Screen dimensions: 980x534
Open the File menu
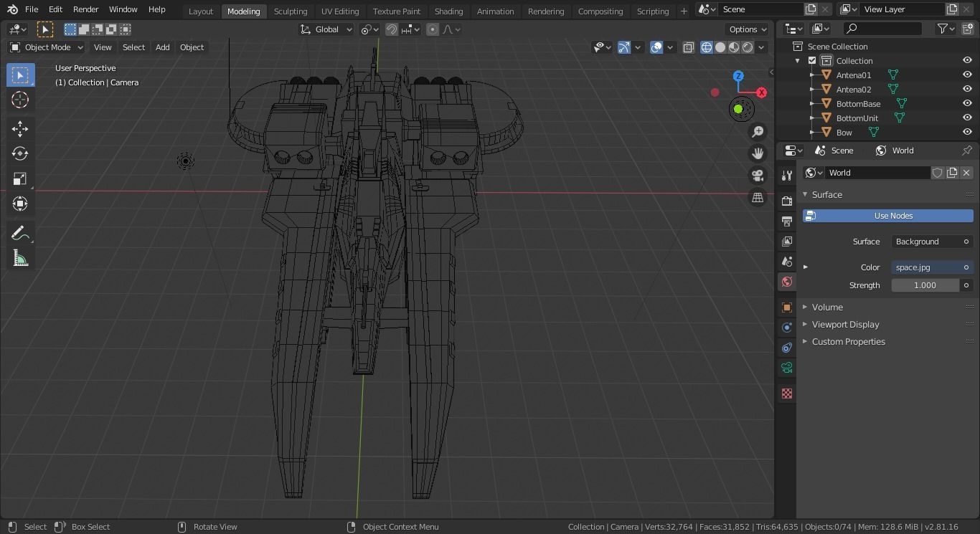click(32, 9)
